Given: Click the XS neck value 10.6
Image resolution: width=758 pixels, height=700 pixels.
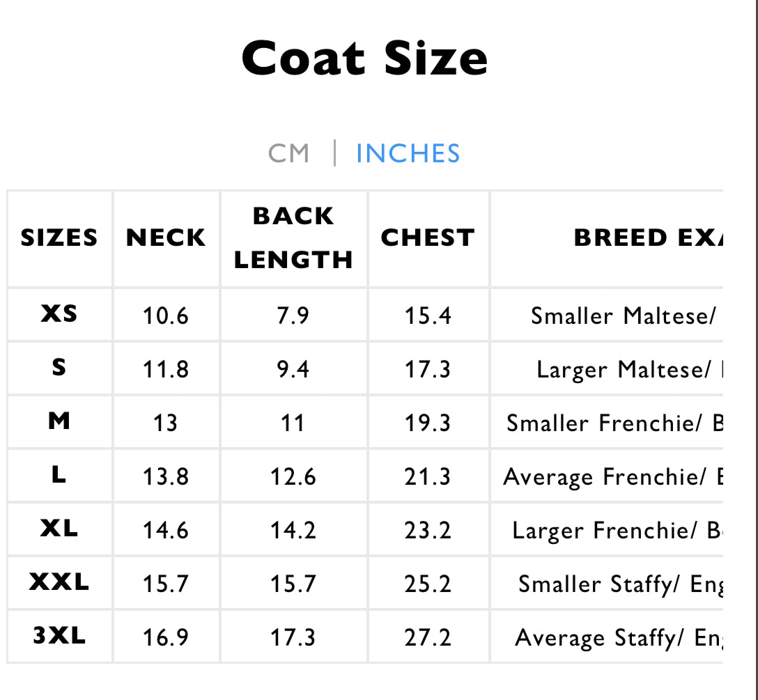Looking at the screenshot, I should (166, 316).
